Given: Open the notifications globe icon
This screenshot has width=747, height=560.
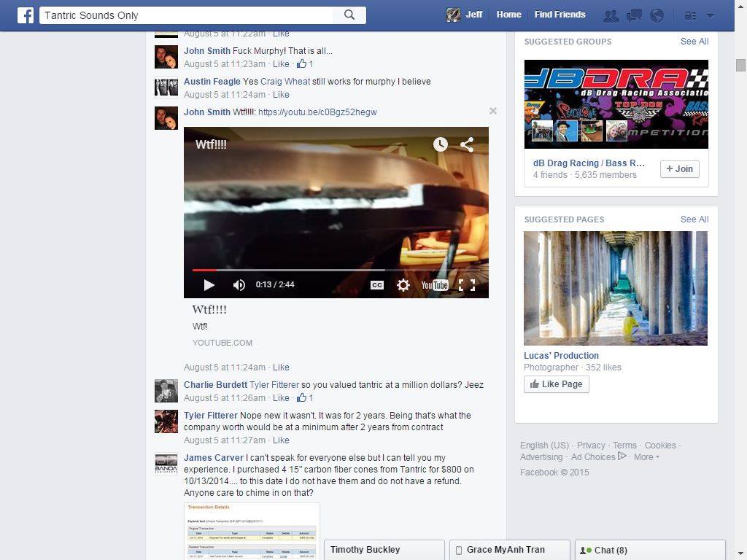Looking at the screenshot, I should (657, 16).
